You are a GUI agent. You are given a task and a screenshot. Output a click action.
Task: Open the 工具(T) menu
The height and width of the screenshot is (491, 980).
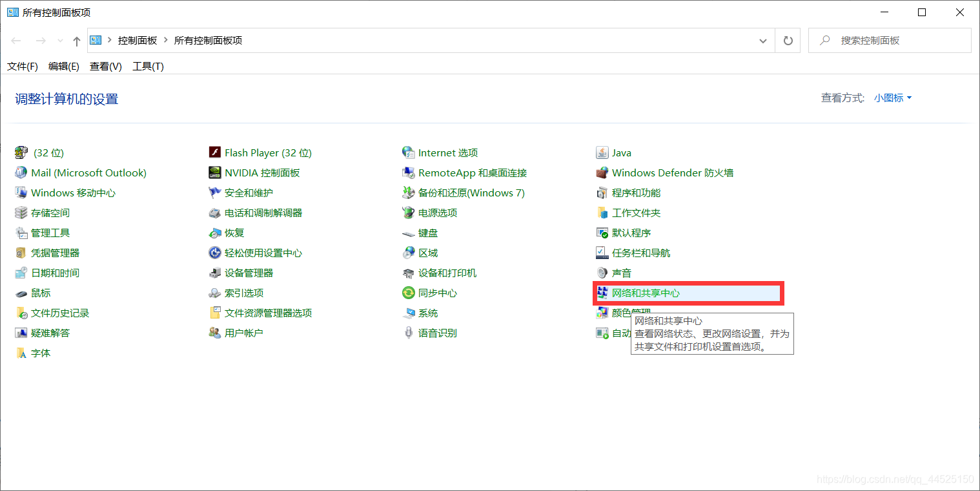(148, 66)
